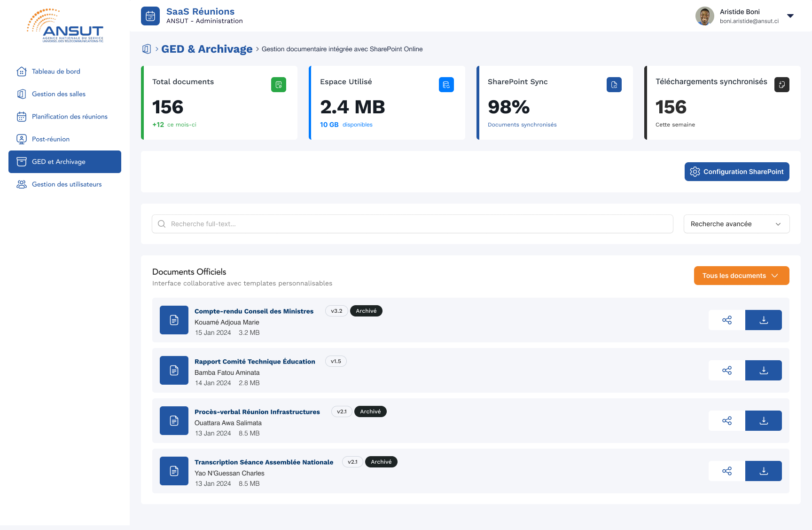Click Archivé badge on Compte-rendu Conseil des Ministres

point(366,311)
